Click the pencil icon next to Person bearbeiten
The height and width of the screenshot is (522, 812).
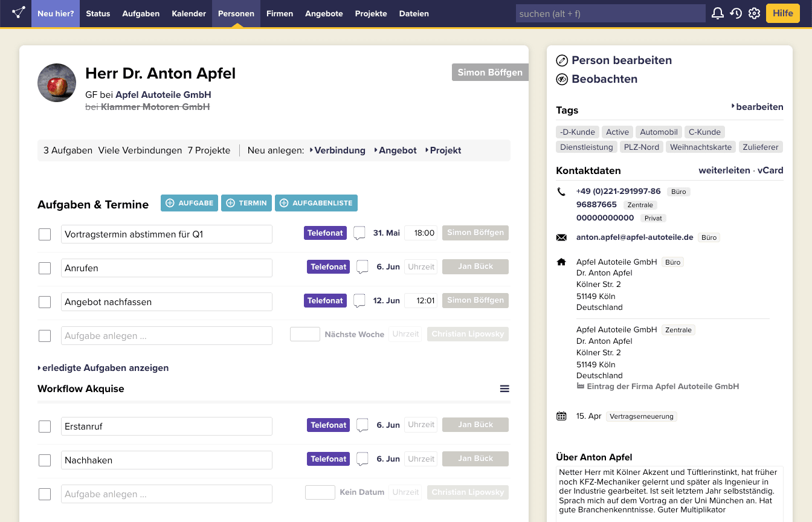coord(562,60)
